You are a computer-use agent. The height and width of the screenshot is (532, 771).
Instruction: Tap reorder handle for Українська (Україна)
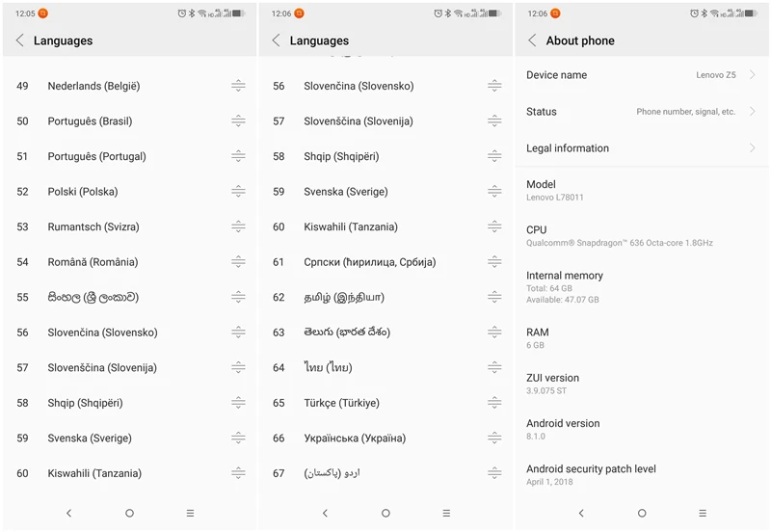(494, 438)
